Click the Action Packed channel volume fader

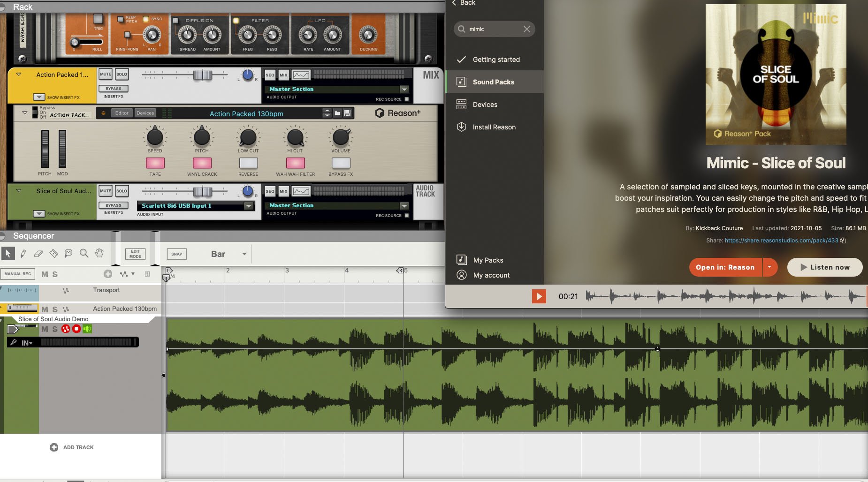[x=203, y=75]
